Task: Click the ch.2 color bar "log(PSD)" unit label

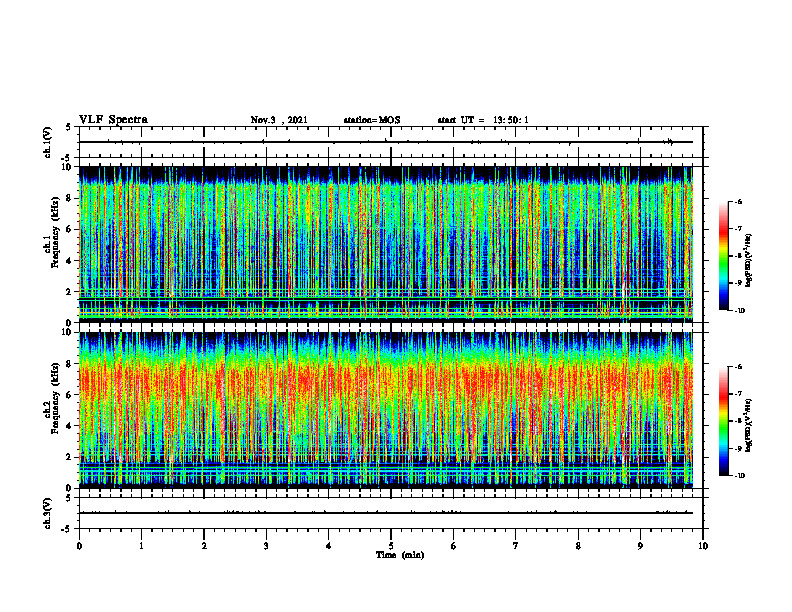Action: (x=749, y=425)
